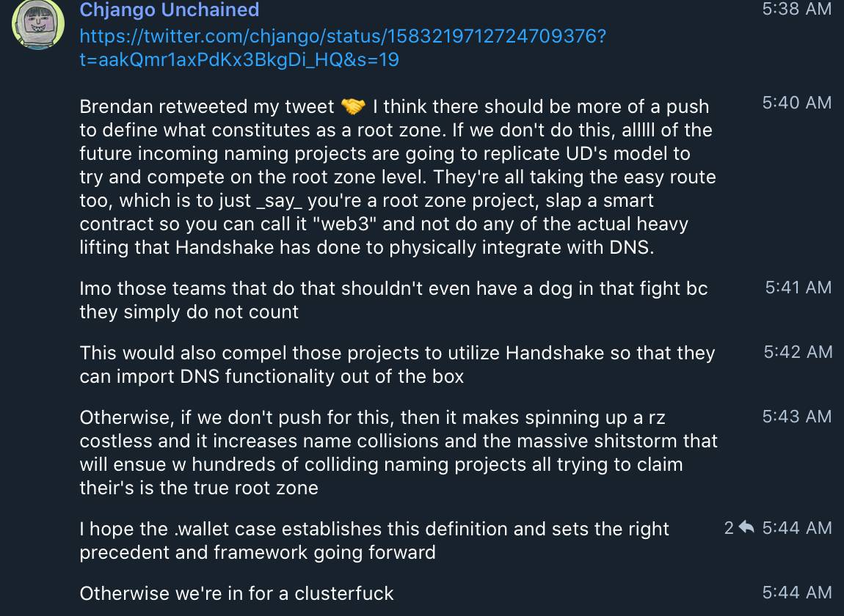Click the 5:38 AM timestamp
Viewport: 844px width, 616px height.
point(797,10)
